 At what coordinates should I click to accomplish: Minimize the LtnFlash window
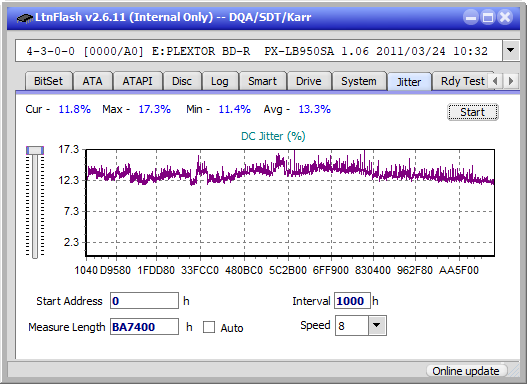pyautogui.click(x=471, y=17)
